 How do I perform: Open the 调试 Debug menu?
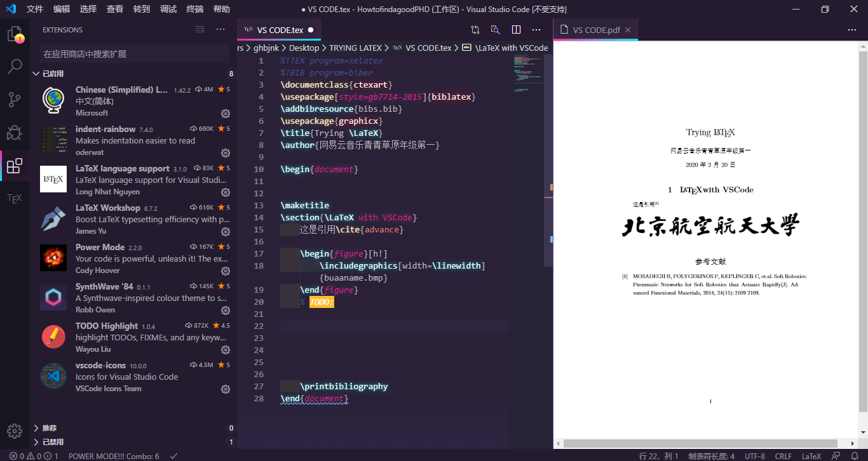pyautogui.click(x=168, y=9)
